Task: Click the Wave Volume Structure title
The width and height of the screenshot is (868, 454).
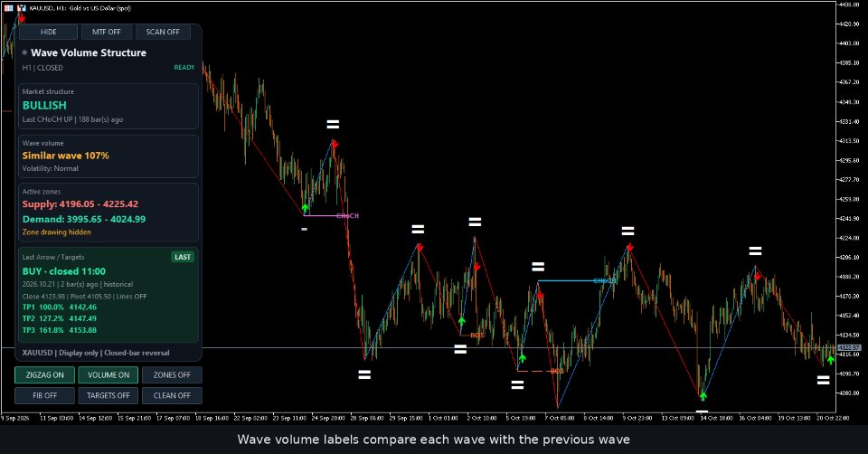Action: click(89, 52)
